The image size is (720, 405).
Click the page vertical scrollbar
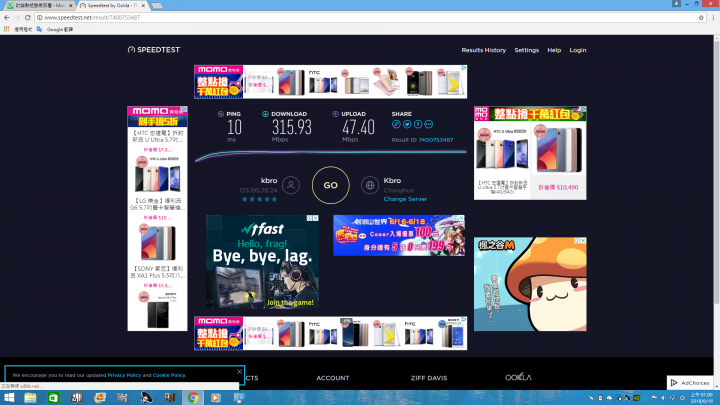tap(716, 172)
